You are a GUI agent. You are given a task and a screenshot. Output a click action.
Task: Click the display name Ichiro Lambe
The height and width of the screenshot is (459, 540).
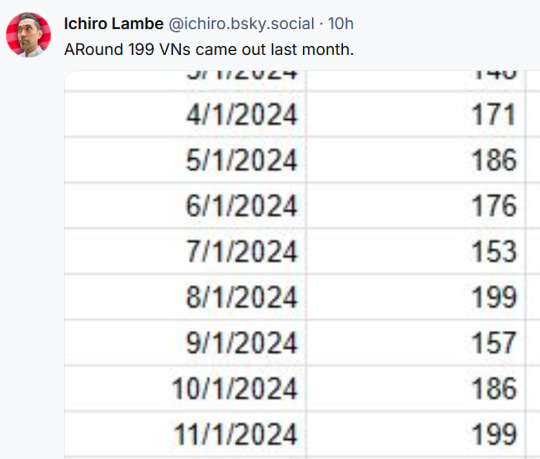click(114, 24)
